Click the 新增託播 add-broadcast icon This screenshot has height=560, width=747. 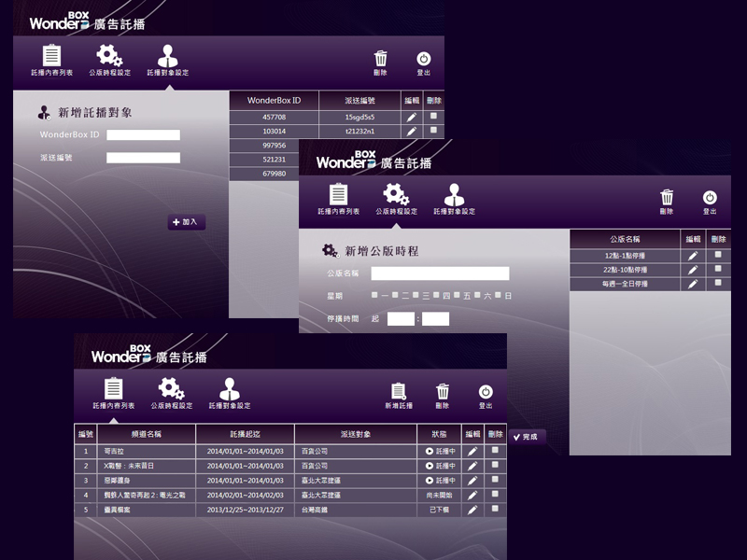click(398, 393)
